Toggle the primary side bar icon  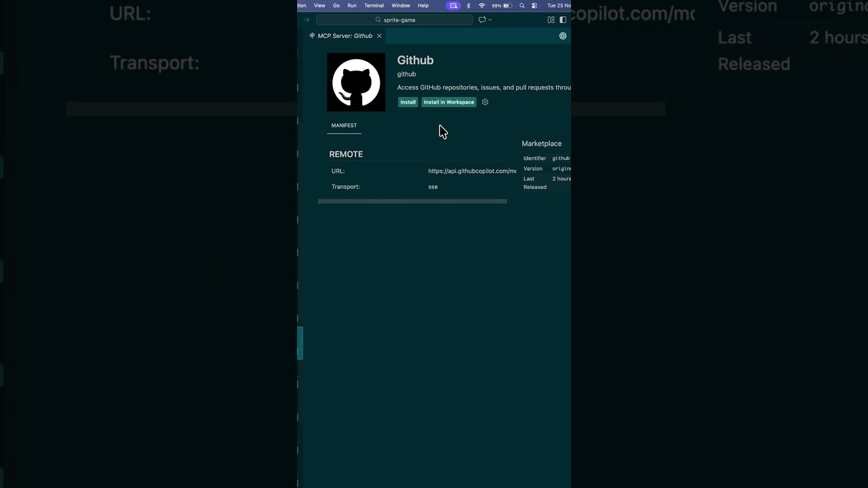563,20
